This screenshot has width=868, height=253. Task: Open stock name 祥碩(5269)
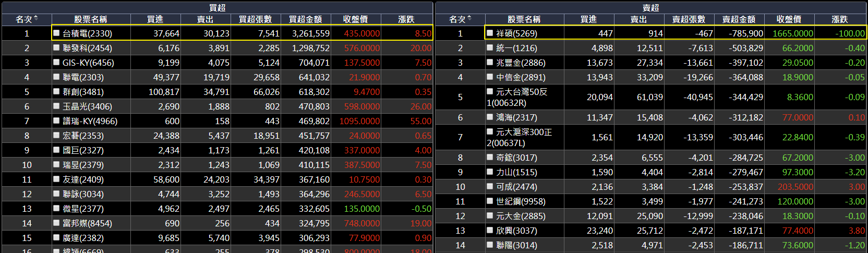[516, 33]
